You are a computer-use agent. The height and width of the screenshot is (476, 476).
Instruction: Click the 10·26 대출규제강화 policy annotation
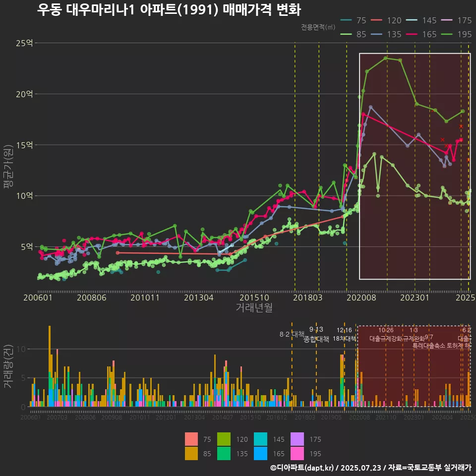point(386,334)
